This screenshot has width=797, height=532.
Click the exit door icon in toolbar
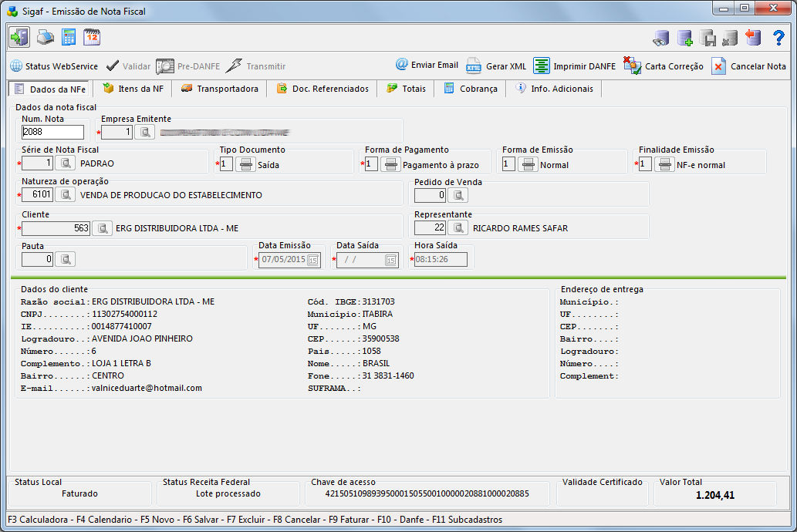click(19, 37)
